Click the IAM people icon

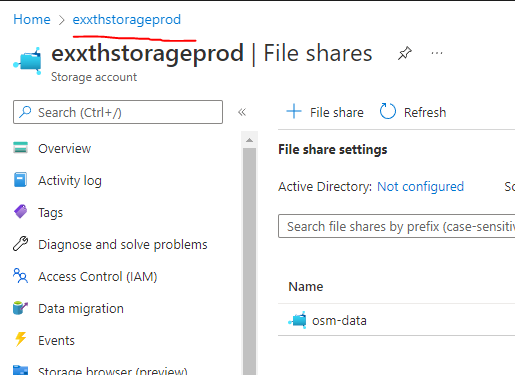point(20,276)
